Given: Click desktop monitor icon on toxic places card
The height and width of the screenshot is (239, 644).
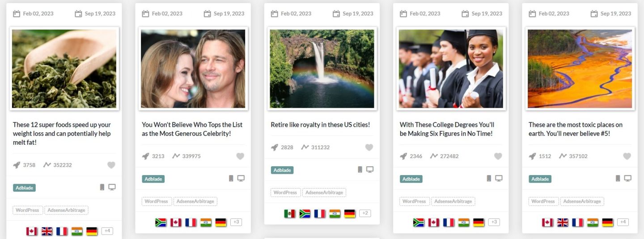Looking at the screenshot, I should [x=627, y=178].
